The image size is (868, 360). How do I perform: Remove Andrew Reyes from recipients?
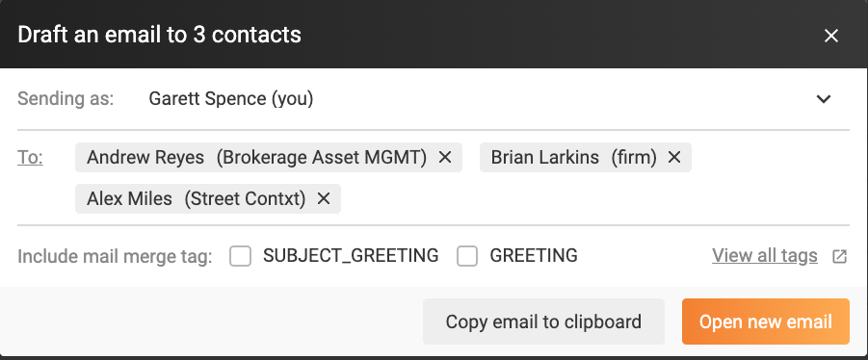(x=444, y=158)
